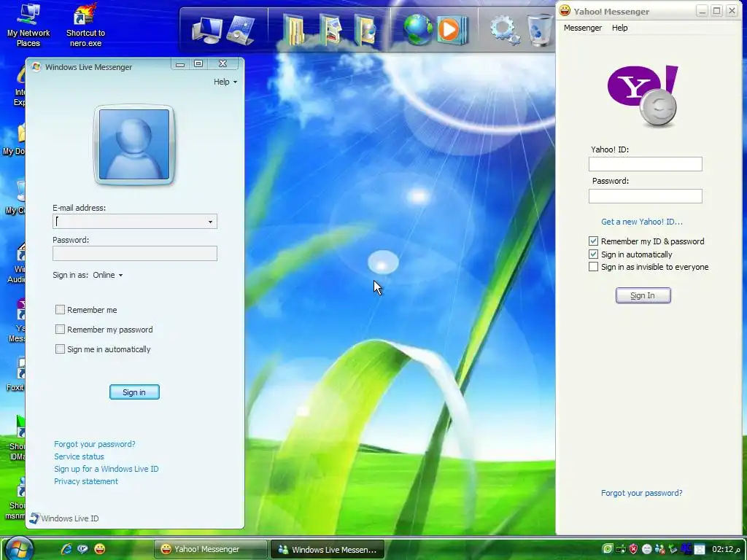Click the Yahoo Messenger grey face tray icon
Image resolution: width=747 pixels, height=560 pixels.
click(x=646, y=549)
